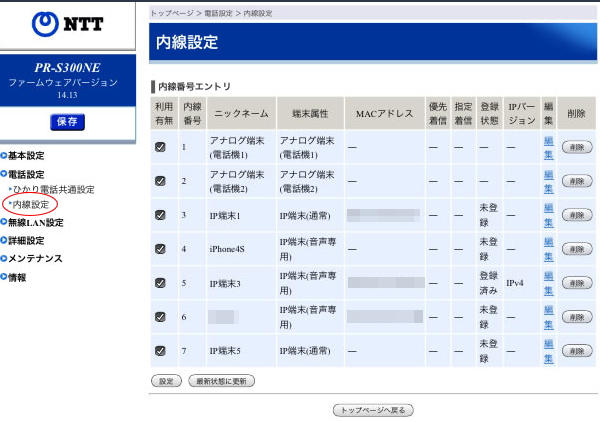The height and width of the screenshot is (422, 600).
Task: Edit IP端末5 via 編集 link
Action: point(549,351)
